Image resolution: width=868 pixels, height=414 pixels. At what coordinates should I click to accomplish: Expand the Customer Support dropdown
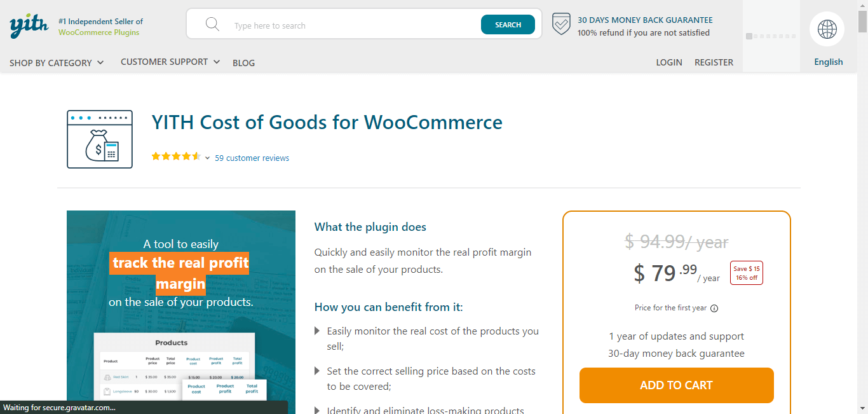coord(170,62)
